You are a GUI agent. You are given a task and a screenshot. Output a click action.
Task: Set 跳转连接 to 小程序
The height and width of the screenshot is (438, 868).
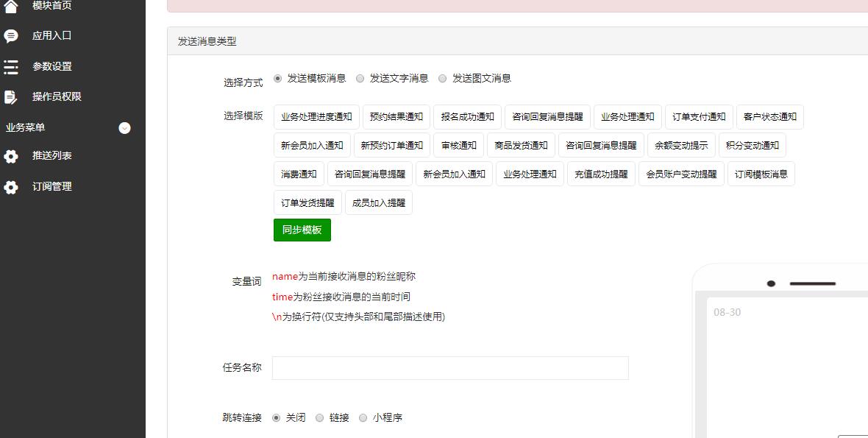tap(363, 418)
